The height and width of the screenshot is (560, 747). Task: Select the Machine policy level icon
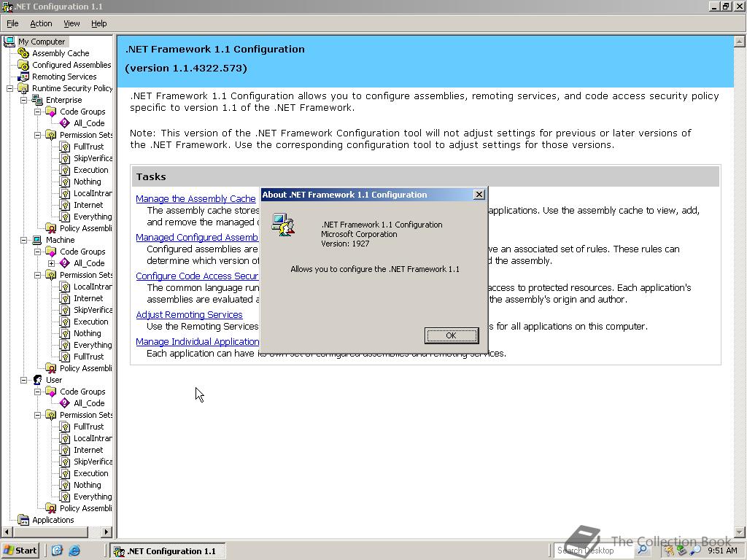tap(37, 240)
